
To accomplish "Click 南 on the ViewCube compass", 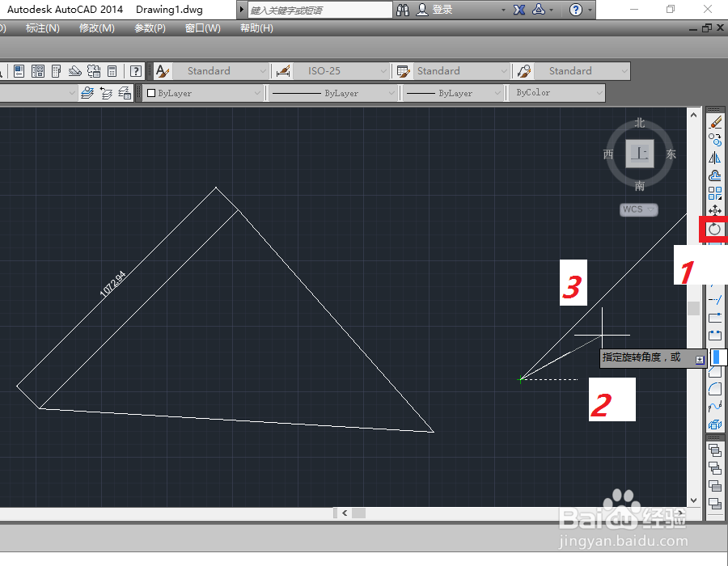I will coord(640,186).
